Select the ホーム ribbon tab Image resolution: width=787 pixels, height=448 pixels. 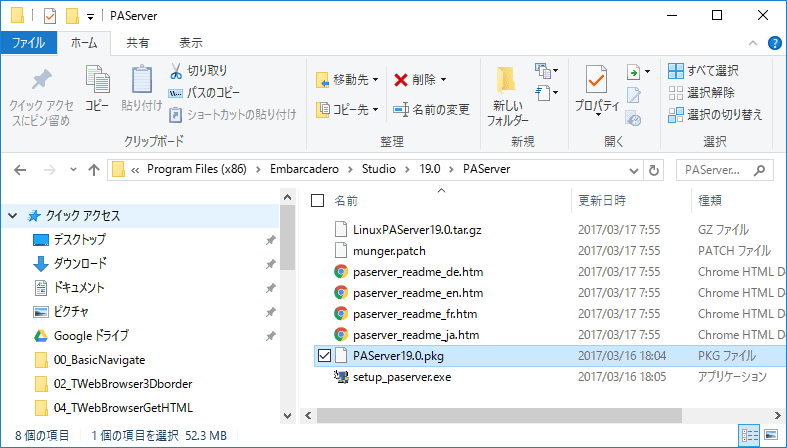(84, 43)
